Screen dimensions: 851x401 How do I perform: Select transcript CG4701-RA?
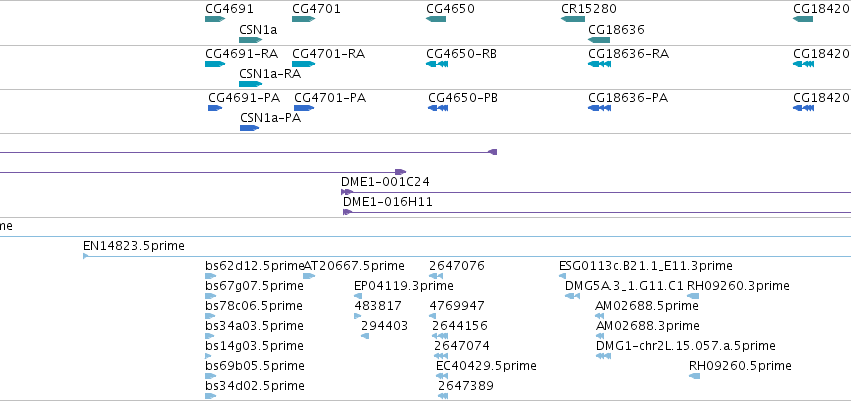coord(303,64)
